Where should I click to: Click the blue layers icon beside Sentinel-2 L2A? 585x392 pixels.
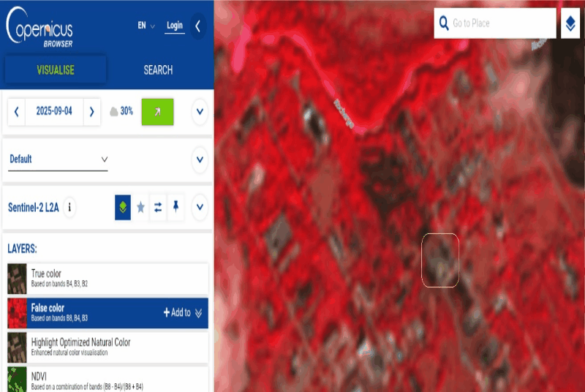point(123,208)
